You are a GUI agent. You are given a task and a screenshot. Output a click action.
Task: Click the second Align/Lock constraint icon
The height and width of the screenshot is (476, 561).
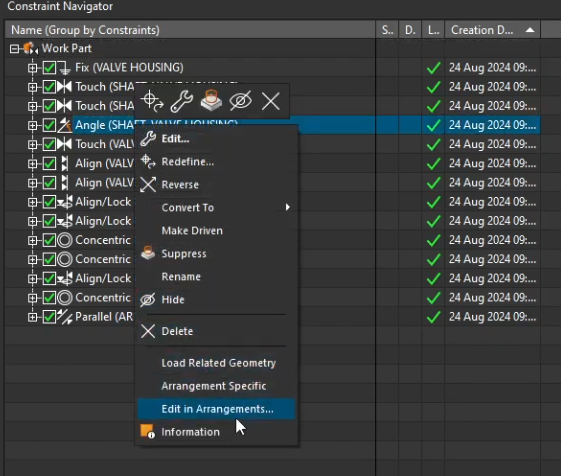(x=65, y=221)
